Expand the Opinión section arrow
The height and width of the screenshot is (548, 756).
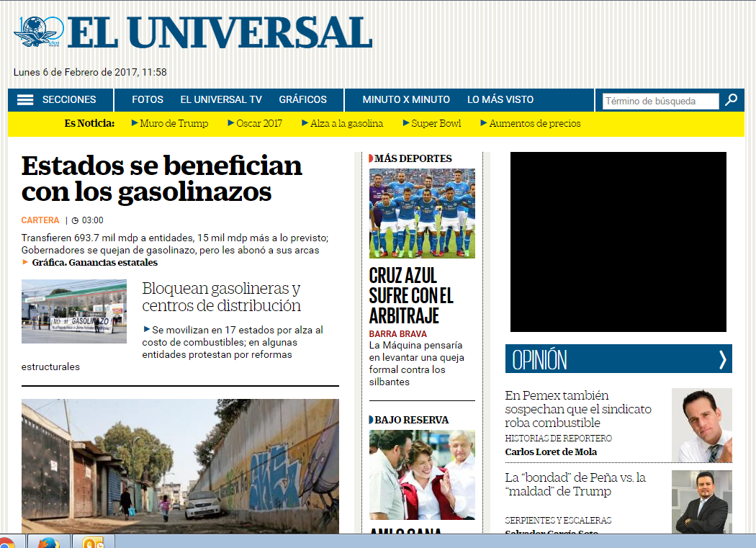click(722, 359)
